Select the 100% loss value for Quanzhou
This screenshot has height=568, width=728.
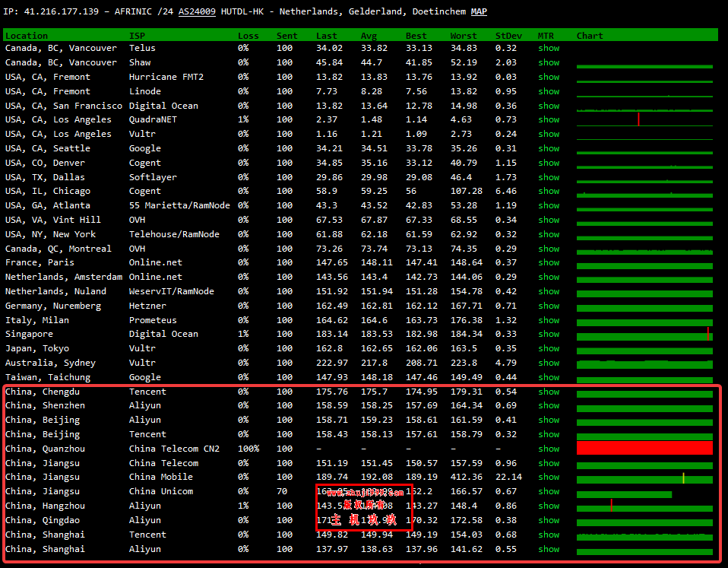click(x=248, y=449)
